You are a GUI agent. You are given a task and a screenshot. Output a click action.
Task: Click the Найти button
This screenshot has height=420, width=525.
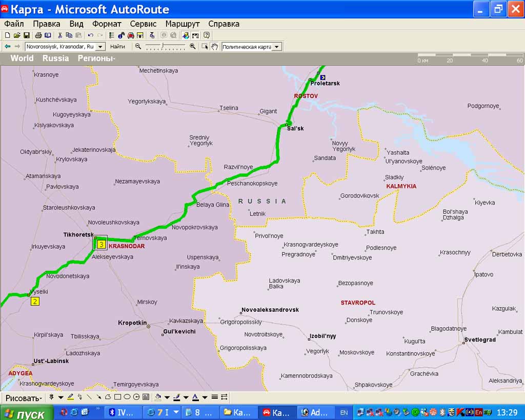tap(118, 47)
